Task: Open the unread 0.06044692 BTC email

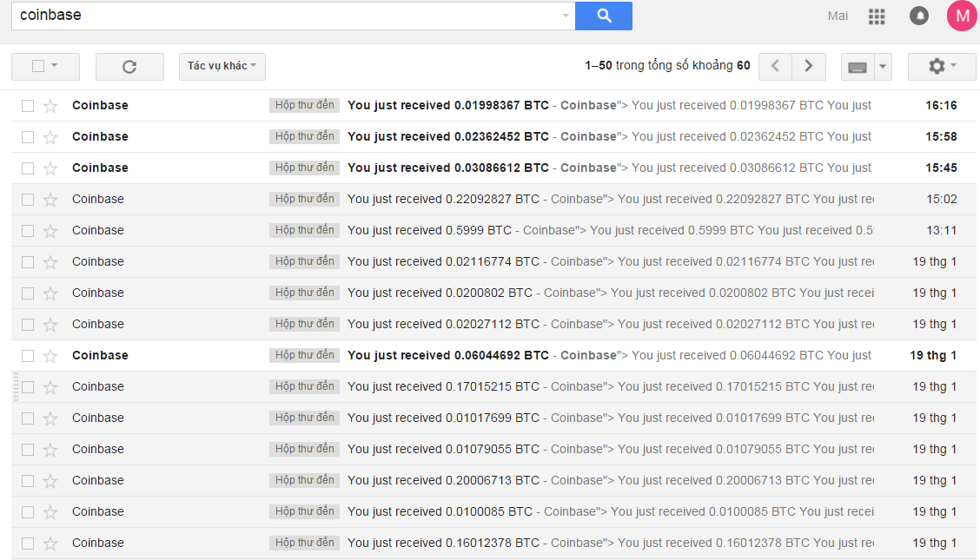Action: [447, 355]
